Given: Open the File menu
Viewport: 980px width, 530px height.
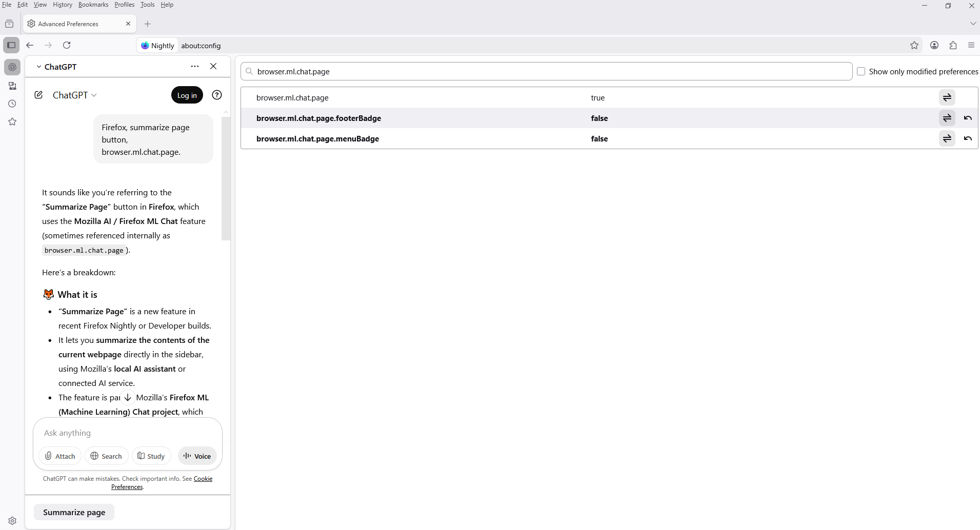Looking at the screenshot, I should tap(7, 5).
